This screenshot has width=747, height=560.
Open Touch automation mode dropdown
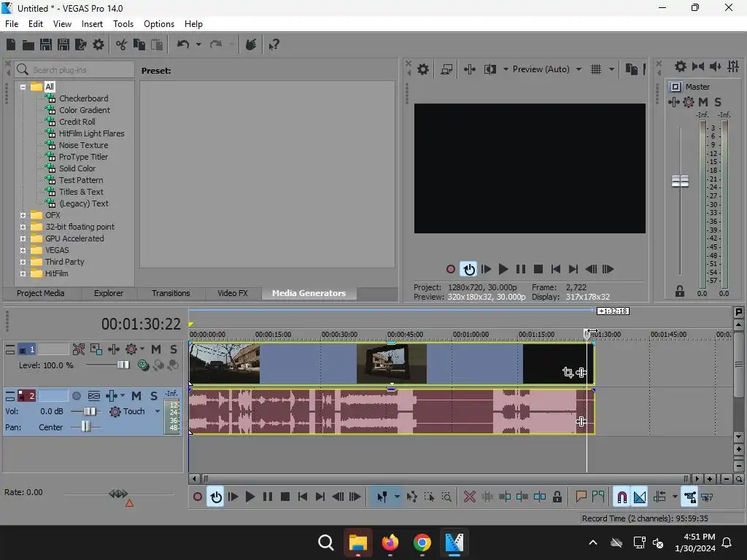point(158,411)
